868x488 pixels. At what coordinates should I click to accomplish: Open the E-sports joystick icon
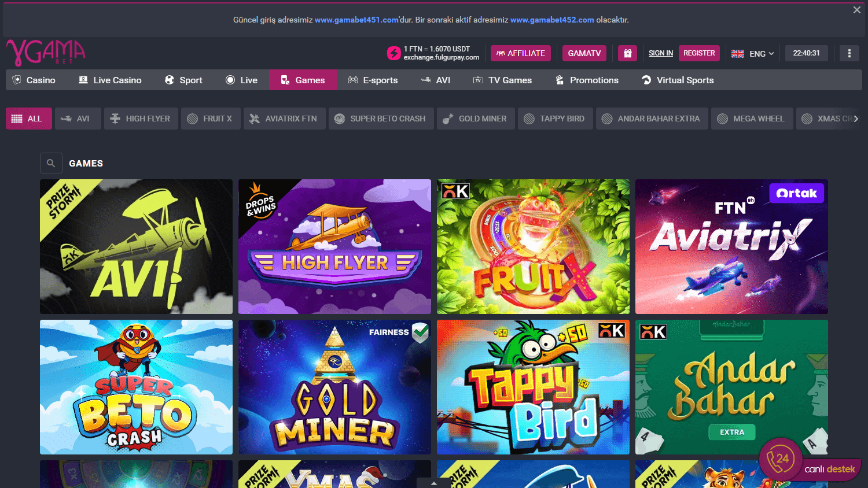(x=352, y=80)
